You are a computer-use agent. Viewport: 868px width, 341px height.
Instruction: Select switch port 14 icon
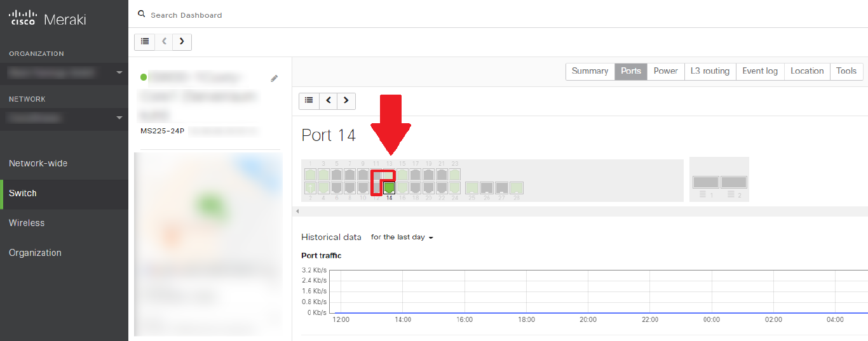[389, 187]
